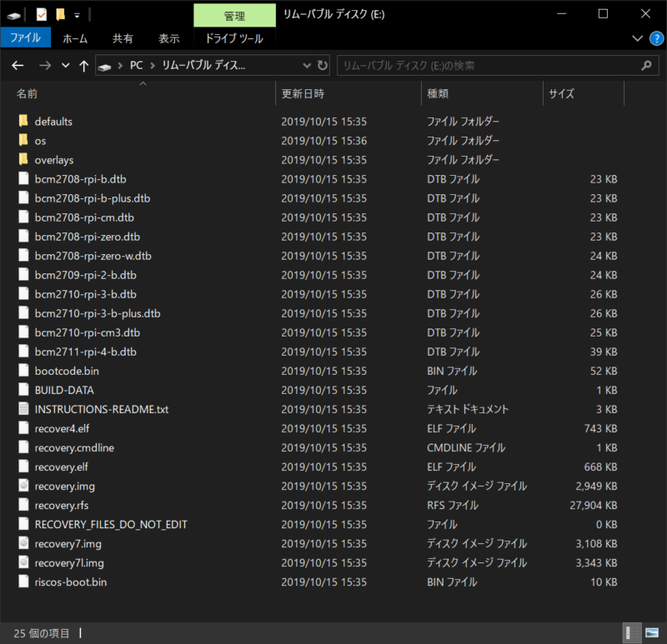Select the recovery.img disk image file icon
This screenshot has width=667, height=644.
[23, 486]
